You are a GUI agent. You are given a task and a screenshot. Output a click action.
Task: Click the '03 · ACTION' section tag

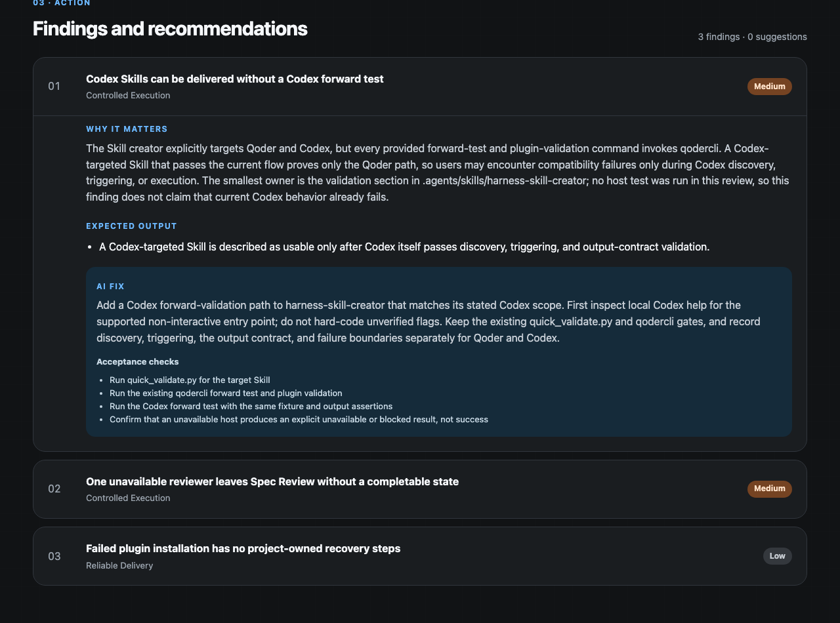point(62,3)
